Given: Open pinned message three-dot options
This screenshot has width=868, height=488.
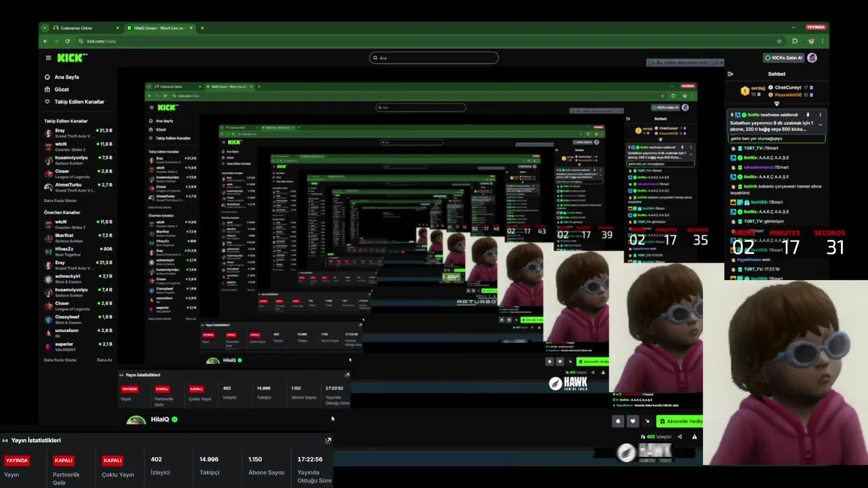Looking at the screenshot, I should click(x=820, y=115).
